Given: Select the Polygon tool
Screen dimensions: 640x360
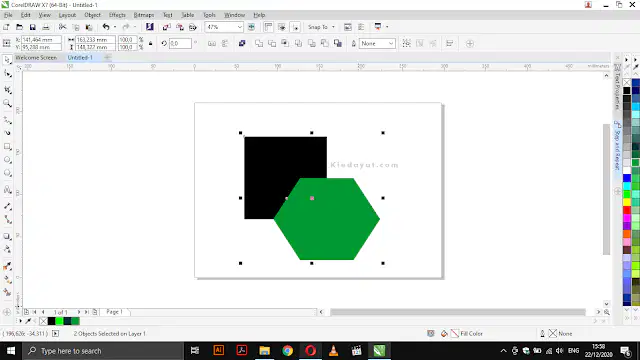Looking at the screenshot, I should point(7,173).
